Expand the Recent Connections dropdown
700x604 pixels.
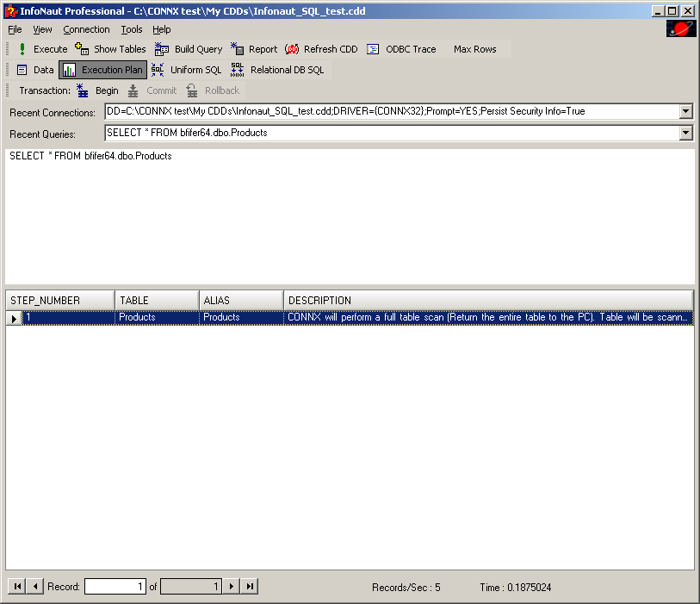pyautogui.click(x=685, y=111)
